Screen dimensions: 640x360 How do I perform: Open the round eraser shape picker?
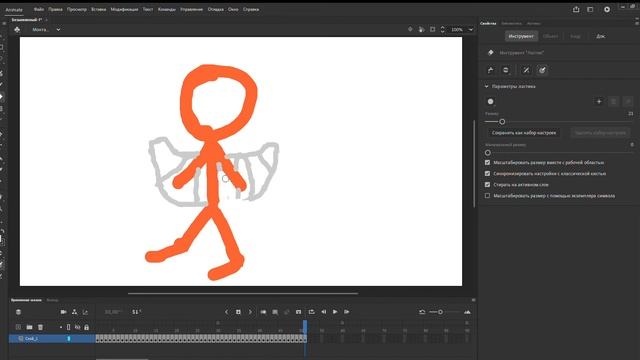(x=491, y=102)
